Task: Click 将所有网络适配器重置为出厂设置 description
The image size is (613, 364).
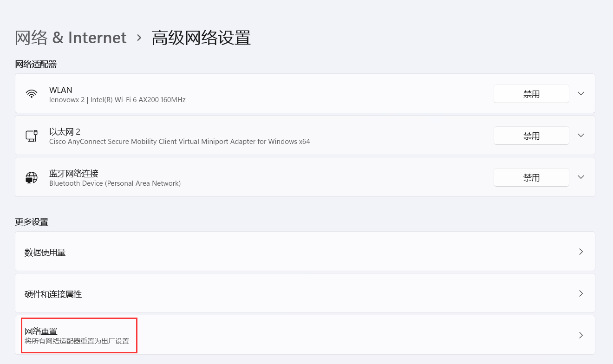Action: tap(77, 341)
